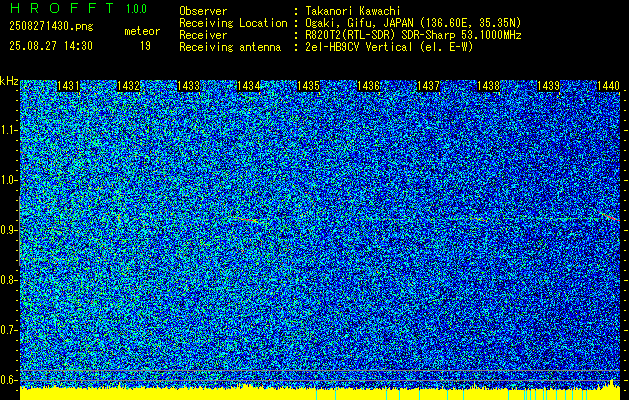Click the Receiving Location label

[x=233, y=23]
